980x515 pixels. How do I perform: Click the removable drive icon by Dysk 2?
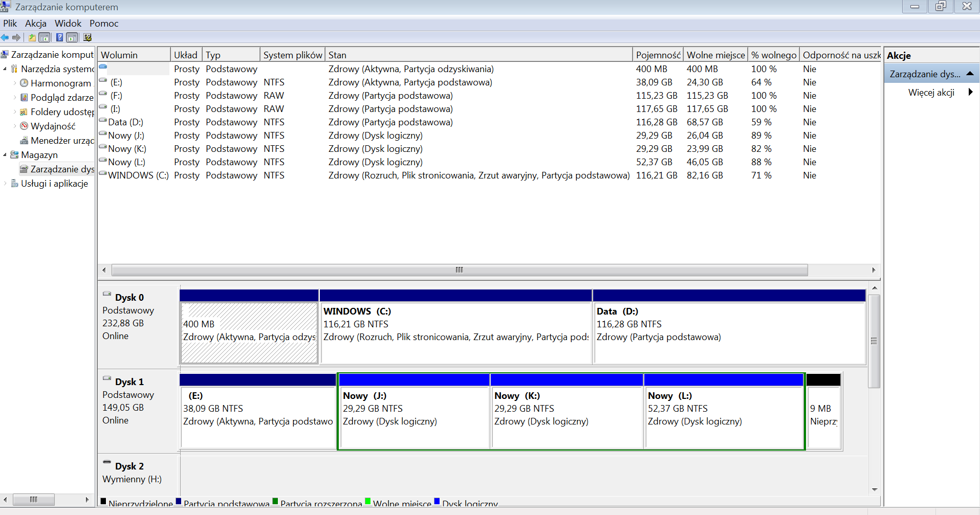107,462
